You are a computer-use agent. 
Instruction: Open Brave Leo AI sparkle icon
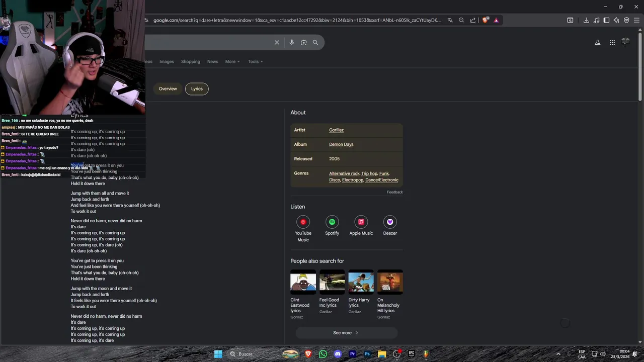pyautogui.click(x=616, y=20)
